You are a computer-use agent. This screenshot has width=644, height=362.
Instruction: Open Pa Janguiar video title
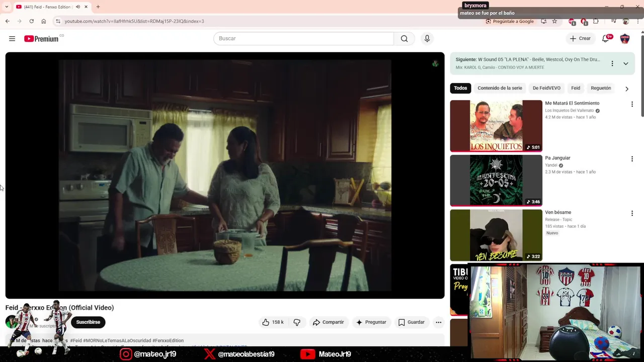tap(557, 158)
